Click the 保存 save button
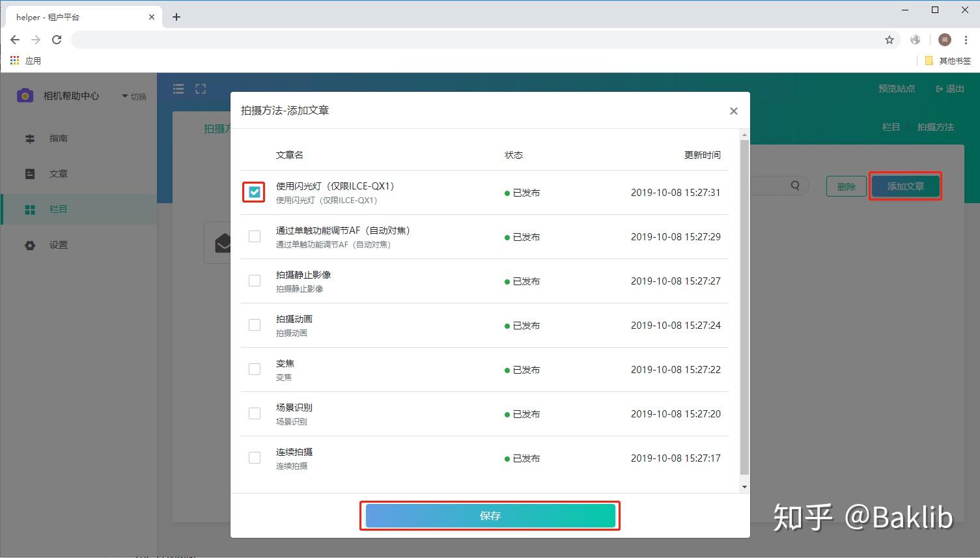Screen dimensions: 980x558 click(490, 516)
